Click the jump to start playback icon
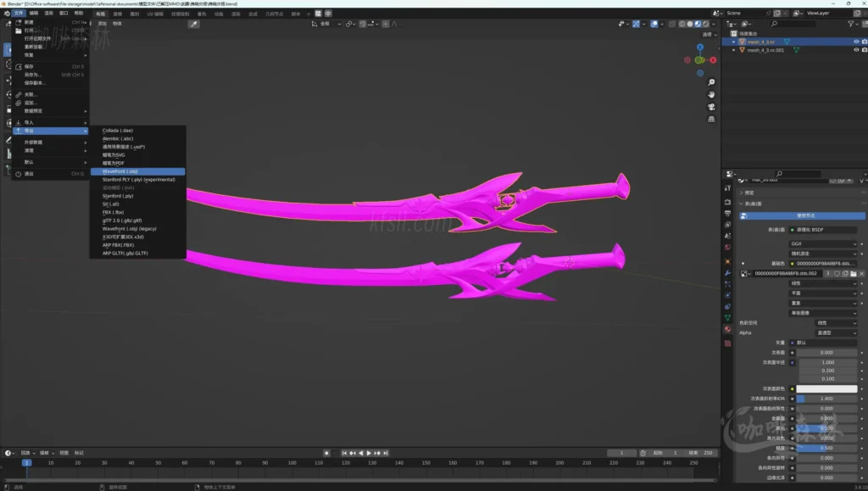Screen dimensions: 868x491 [x=344, y=453]
